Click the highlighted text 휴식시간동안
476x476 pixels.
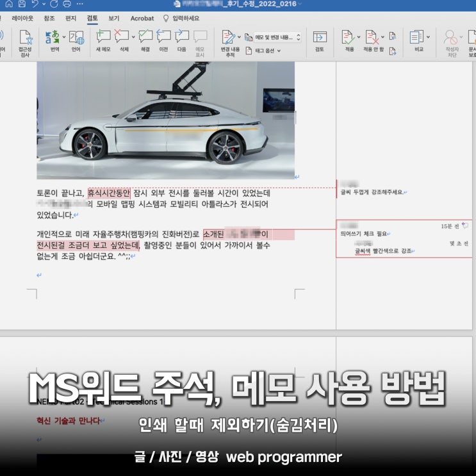click(109, 193)
